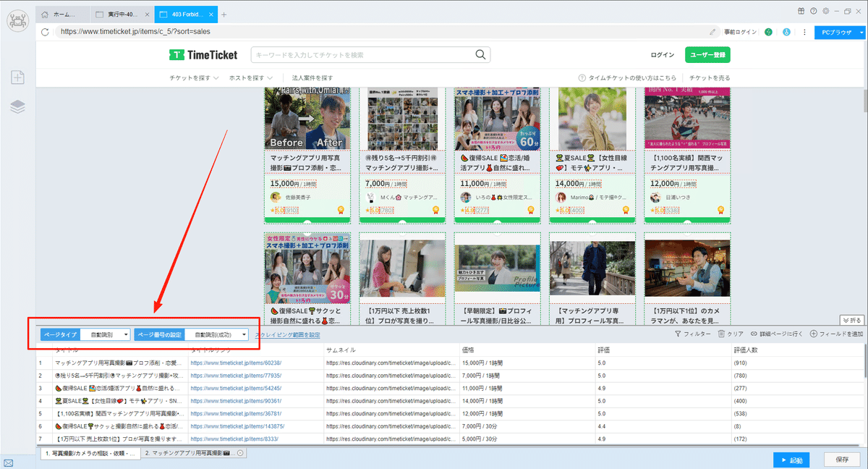This screenshot has height=469, width=868.
Task: Click table link items/60238/
Action: pyautogui.click(x=236, y=363)
